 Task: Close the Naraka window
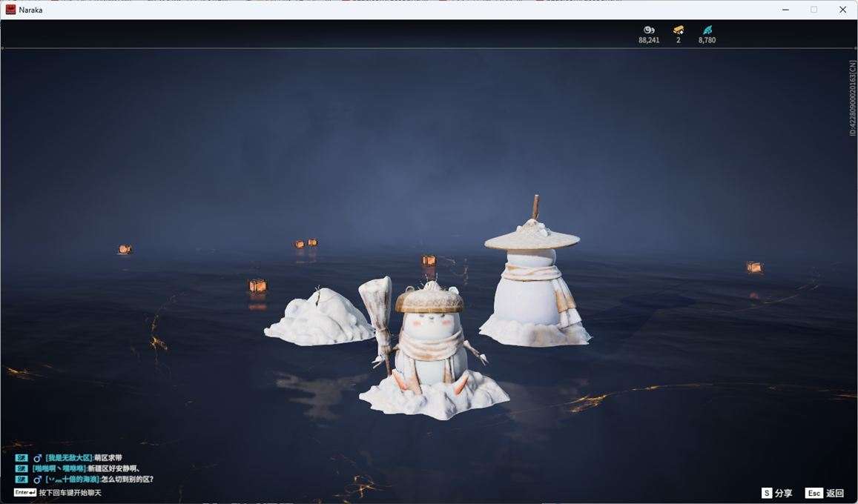[x=842, y=10]
